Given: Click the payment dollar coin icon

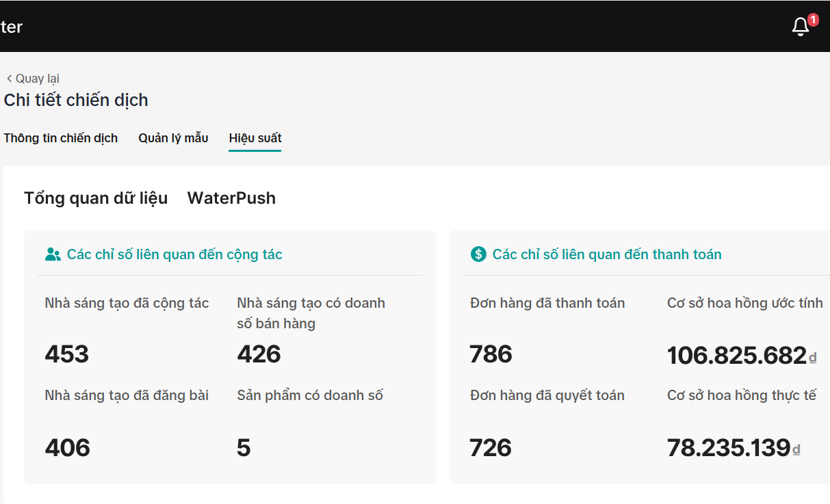Looking at the screenshot, I should [478, 254].
